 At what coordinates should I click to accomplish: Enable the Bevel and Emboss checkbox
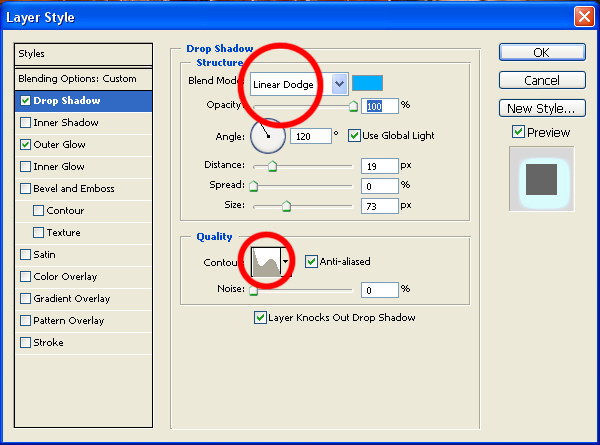(x=25, y=189)
